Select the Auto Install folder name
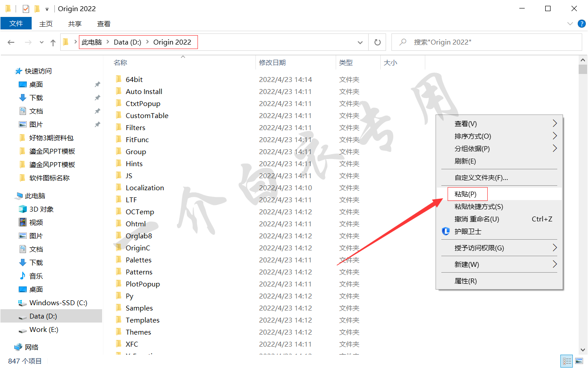Screen dimensions: 588x368 pos(144,91)
